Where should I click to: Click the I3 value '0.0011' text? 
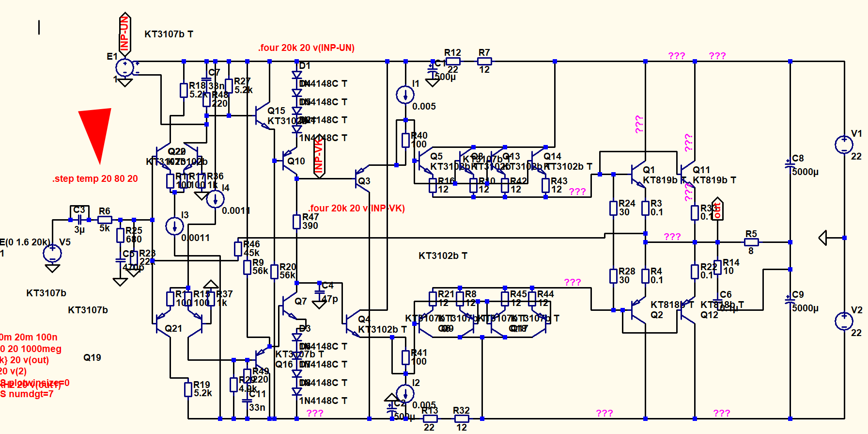click(196, 238)
